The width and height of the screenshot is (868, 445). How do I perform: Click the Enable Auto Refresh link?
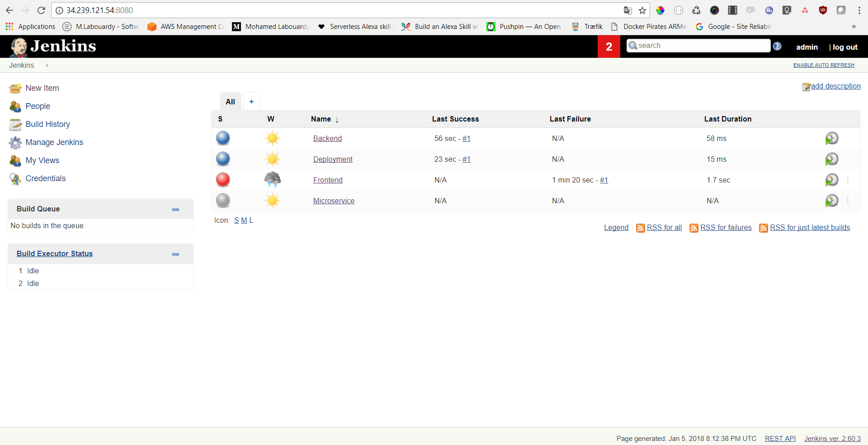click(824, 65)
